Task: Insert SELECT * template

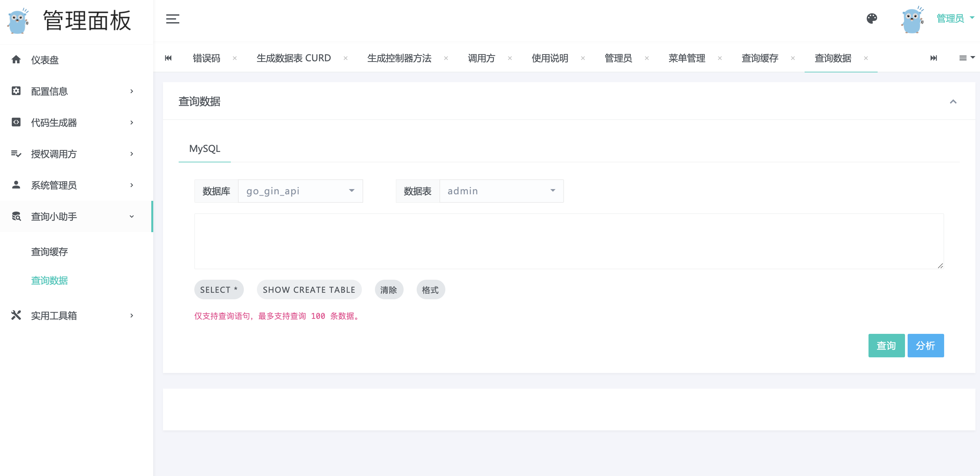Action: click(219, 290)
